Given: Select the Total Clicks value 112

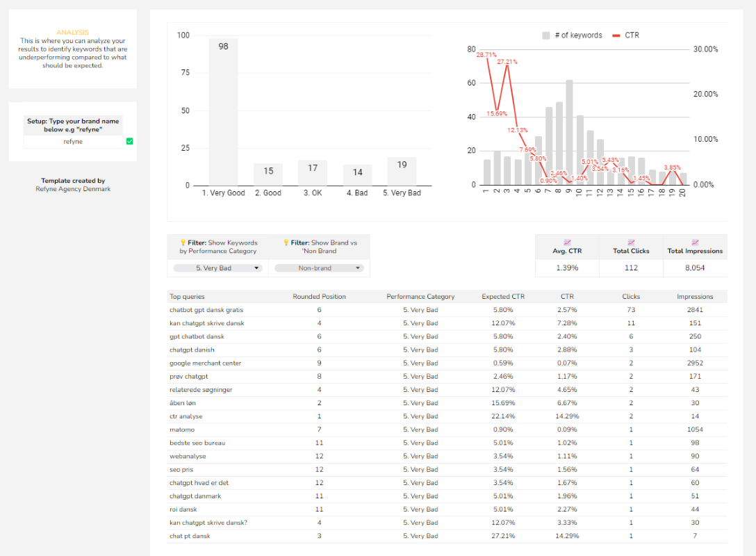Looking at the screenshot, I should click(631, 268).
